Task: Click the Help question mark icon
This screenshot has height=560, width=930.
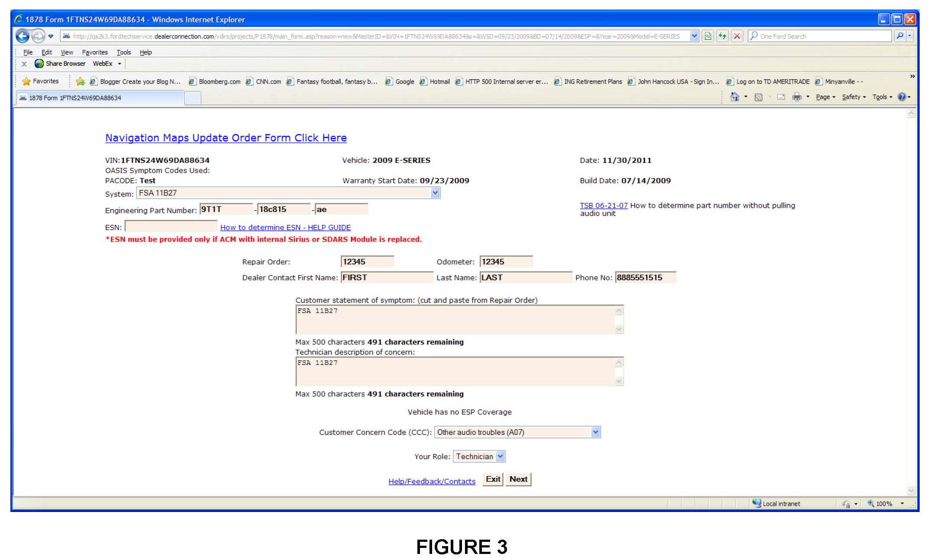Action: click(902, 97)
